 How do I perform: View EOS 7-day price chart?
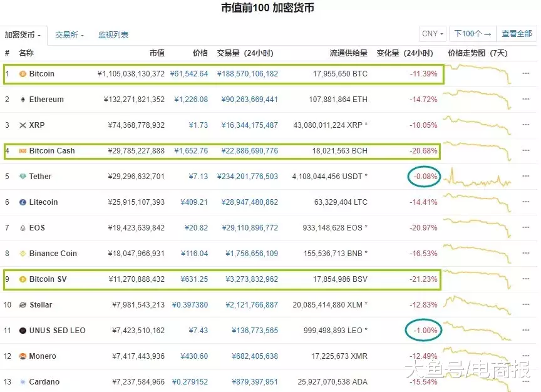tap(477, 228)
